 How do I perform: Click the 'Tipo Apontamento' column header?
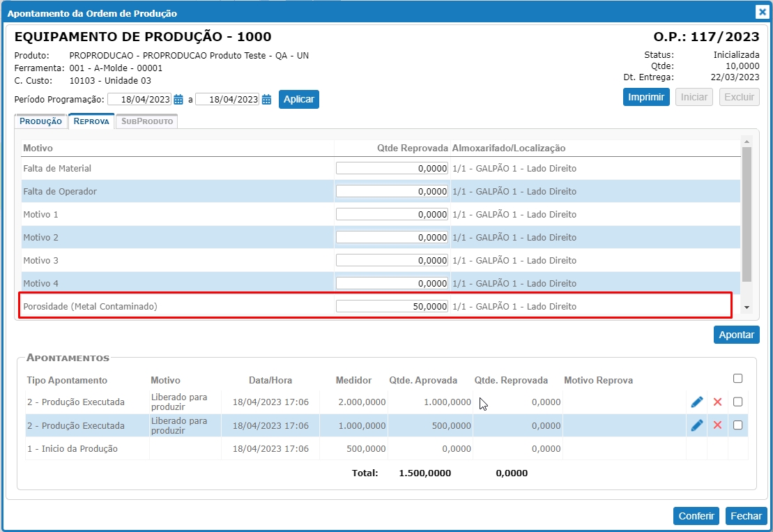pos(67,380)
